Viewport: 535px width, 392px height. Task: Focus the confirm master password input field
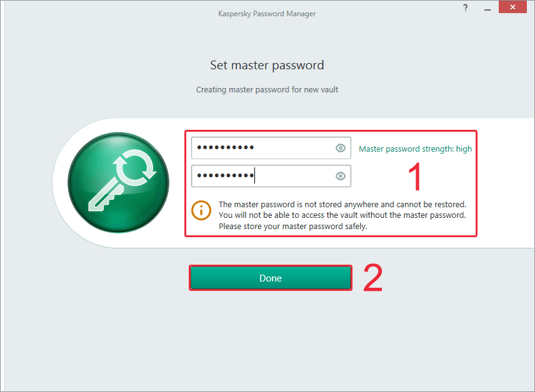coord(271,176)
